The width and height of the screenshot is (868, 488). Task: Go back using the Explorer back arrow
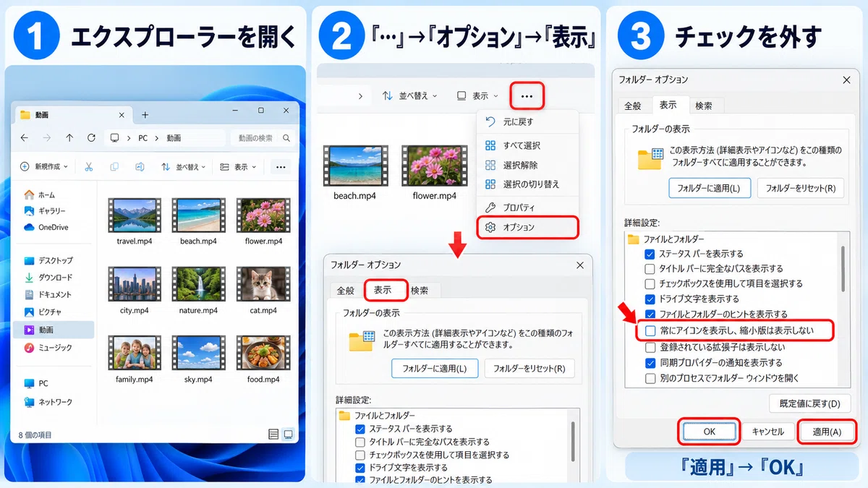[x=25, y=138]
